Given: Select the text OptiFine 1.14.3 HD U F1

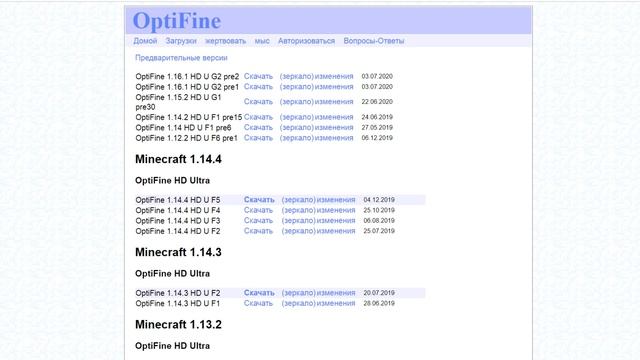Looking at the screenshot, I should 178,304.
